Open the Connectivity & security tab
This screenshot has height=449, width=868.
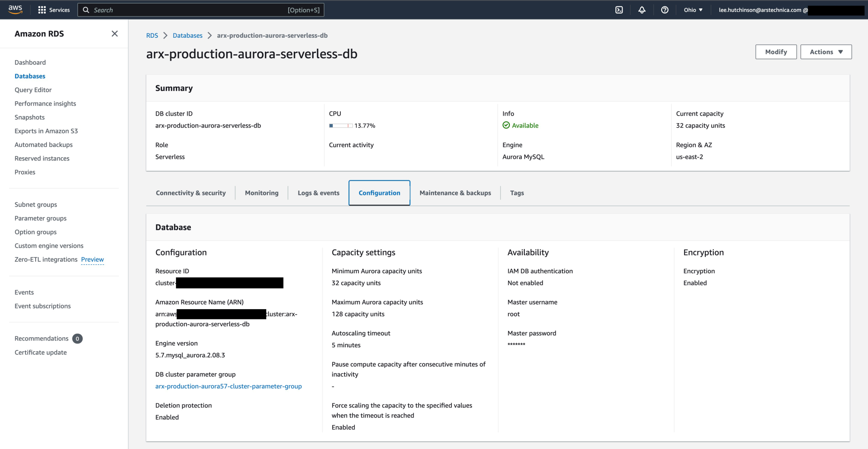pyautogui.click(x=191, y=193)
